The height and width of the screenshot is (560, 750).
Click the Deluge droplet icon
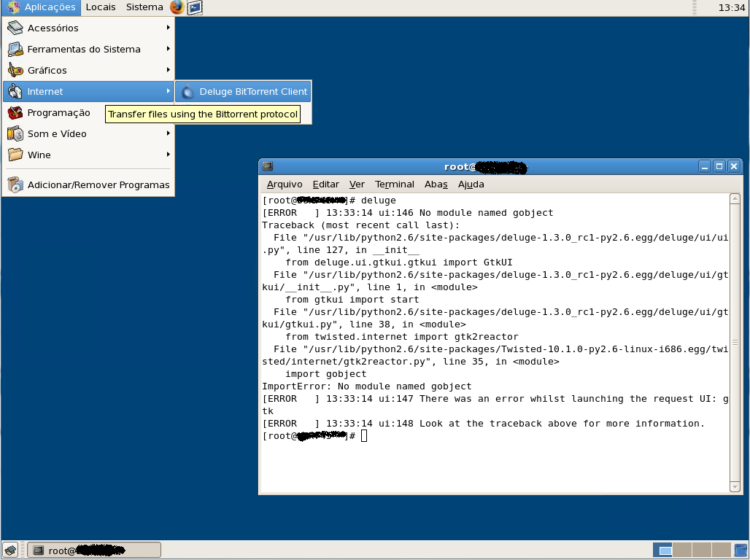click(x=187, y=91)
